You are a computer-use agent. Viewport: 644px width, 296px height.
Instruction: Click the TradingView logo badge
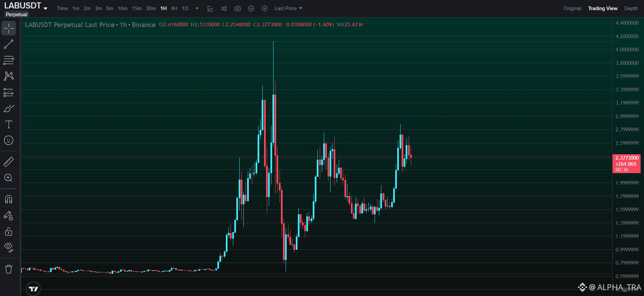[33, 289]
